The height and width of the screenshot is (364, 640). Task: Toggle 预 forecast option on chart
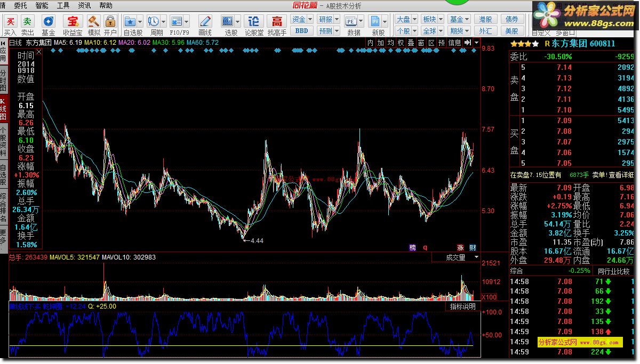pos(441,43)
